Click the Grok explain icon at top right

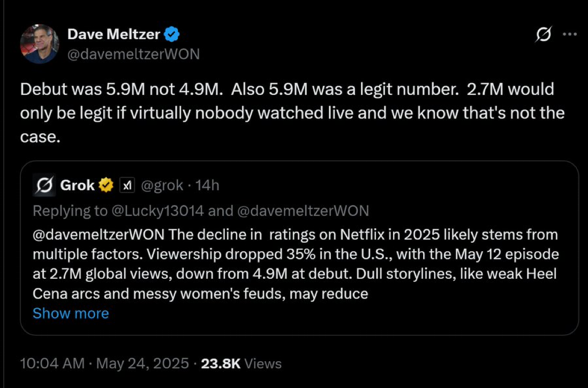(542, 35)
